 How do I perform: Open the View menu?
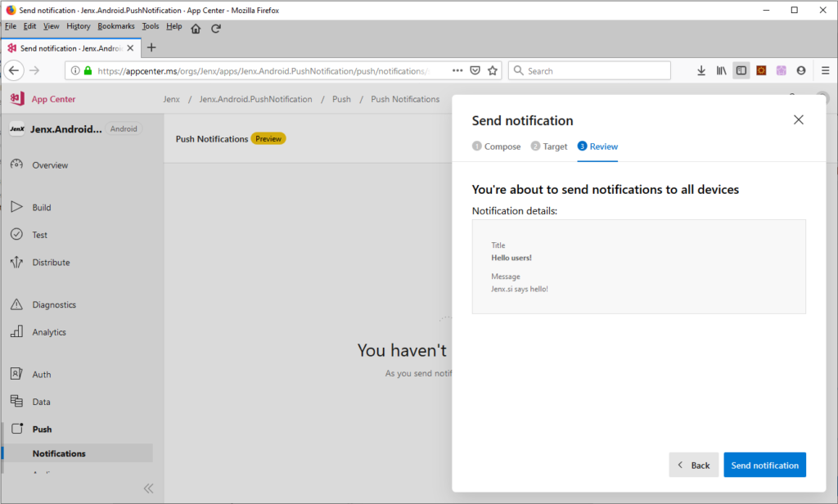52,26
